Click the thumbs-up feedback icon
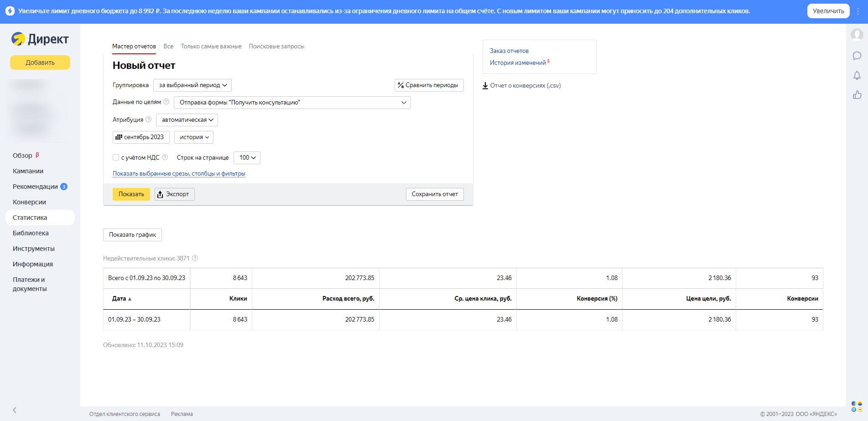This screenshot has height=421, width=868. click(857, 95)
